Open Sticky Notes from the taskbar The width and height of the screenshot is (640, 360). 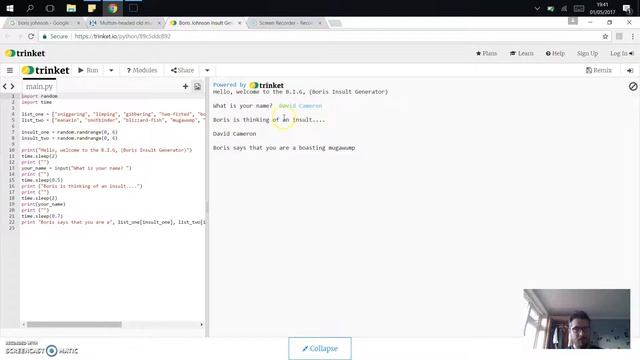pyautogui.click(x=92, y=8)
